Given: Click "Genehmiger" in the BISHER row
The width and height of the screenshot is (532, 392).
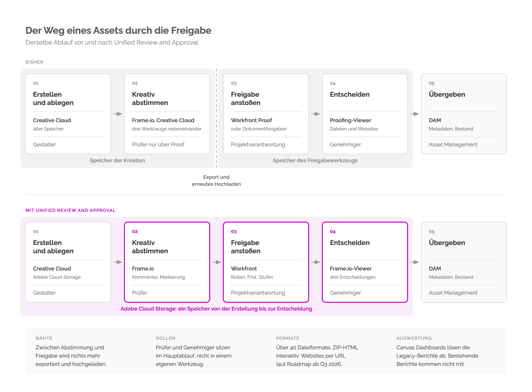Looking at the screenshot, I should (345, 144).
